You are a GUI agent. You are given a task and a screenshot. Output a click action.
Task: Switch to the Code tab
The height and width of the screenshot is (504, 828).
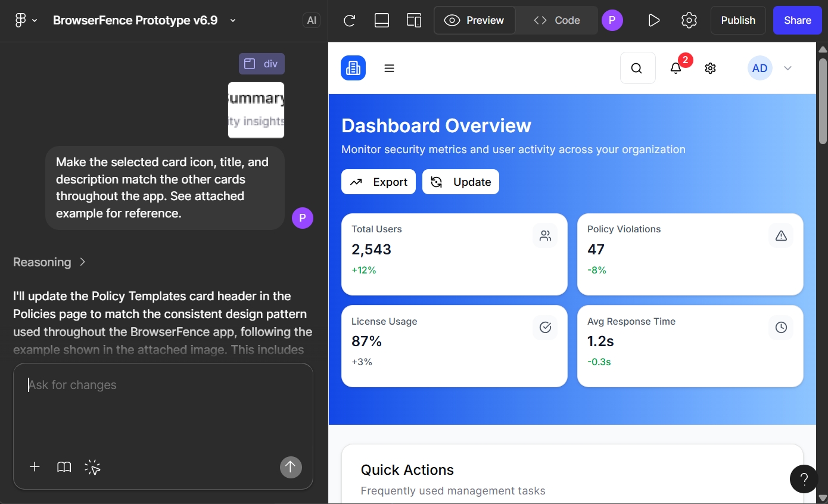[557, 21]
